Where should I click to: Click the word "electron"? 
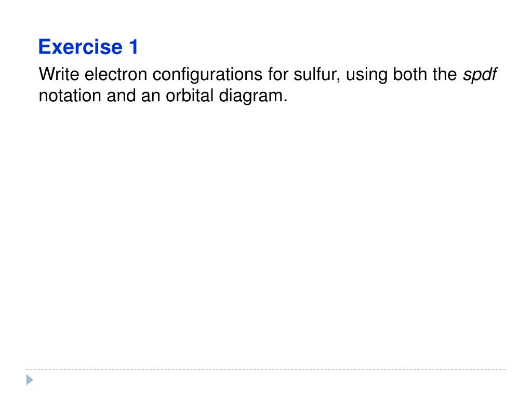(116, 74)
